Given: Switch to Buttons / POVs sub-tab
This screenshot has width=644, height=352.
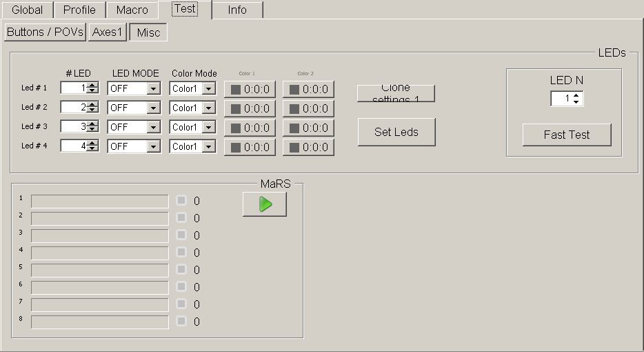Looking at the screenshot, I should (x=45, y=32).
